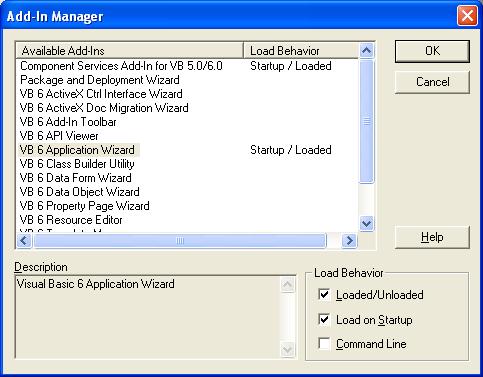The image size is (483, 377).
Task: Click the list's scroll down arrow
Action: click(366, 223)
